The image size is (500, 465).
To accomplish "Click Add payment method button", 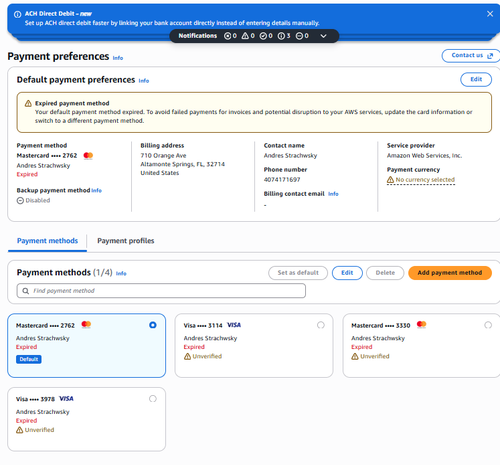I will (x=450, y=273).
